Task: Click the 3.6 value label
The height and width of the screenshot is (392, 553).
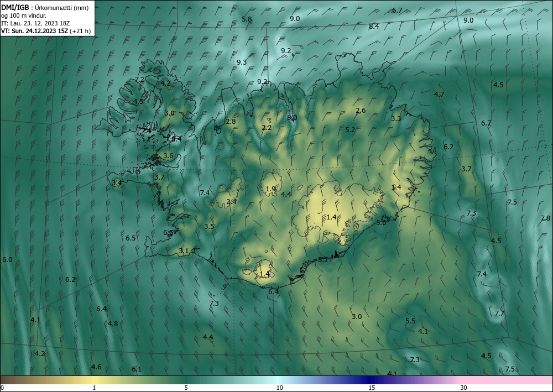Action: tap(168, 156)
